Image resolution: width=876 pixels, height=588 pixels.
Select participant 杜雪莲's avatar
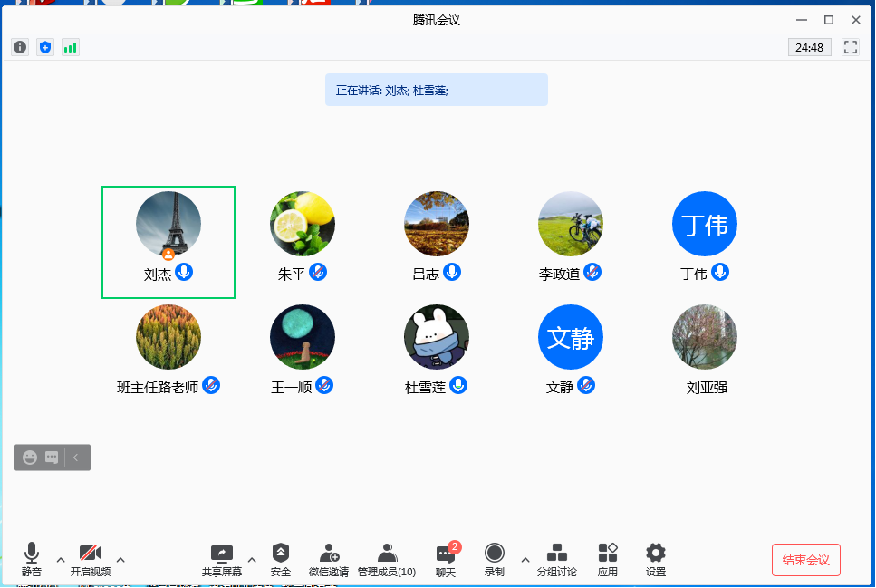pyautogui.click(x=437, y=337)
